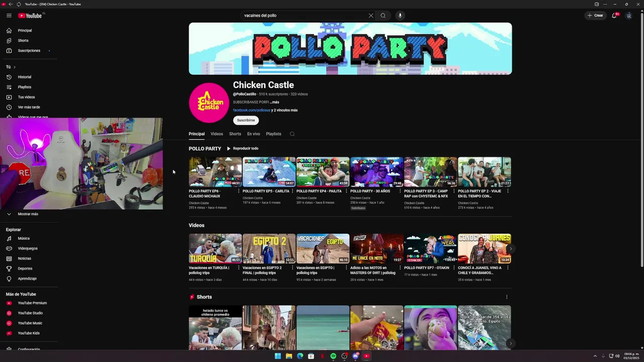Viewport: 644px width, 362px height.
Task: Open Spotify from the taskbar
Action: pos(333,356)
